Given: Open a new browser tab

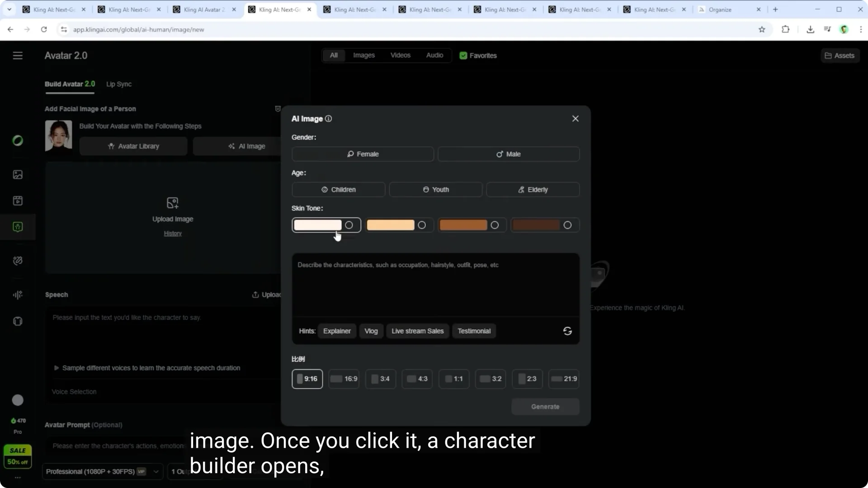Looking at the screenshot, I should pyautogui.click(x=775, y=9).
